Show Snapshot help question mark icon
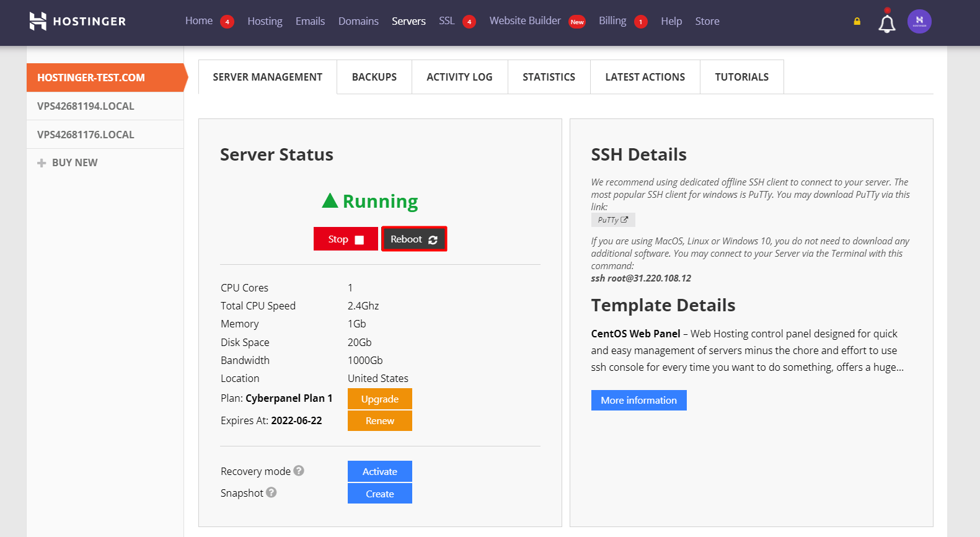The height and width of the screenshot is (537, 980). click(x=271, y=492)
